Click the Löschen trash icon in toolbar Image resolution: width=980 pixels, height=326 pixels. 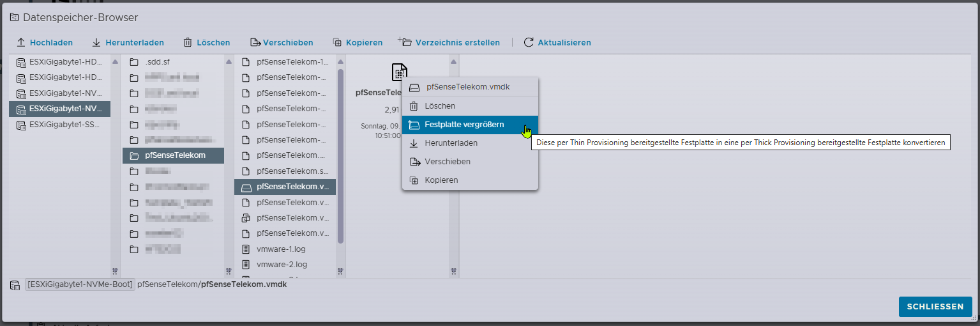point(188,43)
